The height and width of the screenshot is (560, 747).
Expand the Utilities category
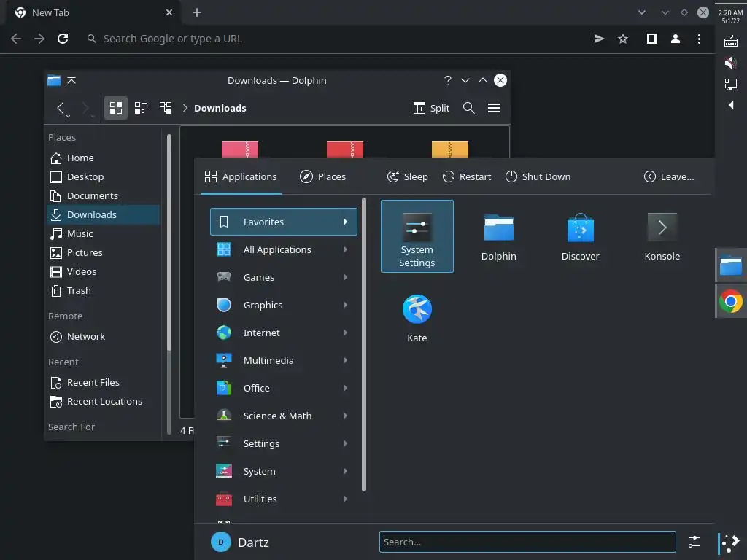(284, 499)
